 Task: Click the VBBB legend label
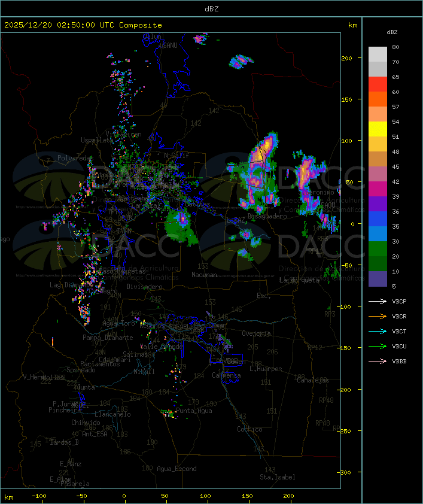coord(399,362)
